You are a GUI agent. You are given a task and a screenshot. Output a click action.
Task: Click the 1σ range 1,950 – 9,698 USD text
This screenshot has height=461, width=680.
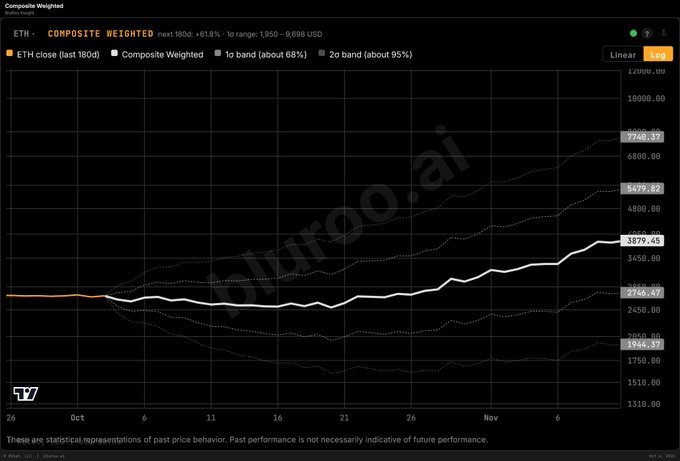[274, 34]
